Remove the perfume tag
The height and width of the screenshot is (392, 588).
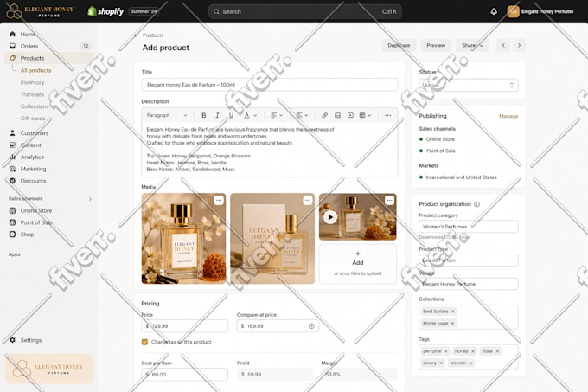(446, 351)
